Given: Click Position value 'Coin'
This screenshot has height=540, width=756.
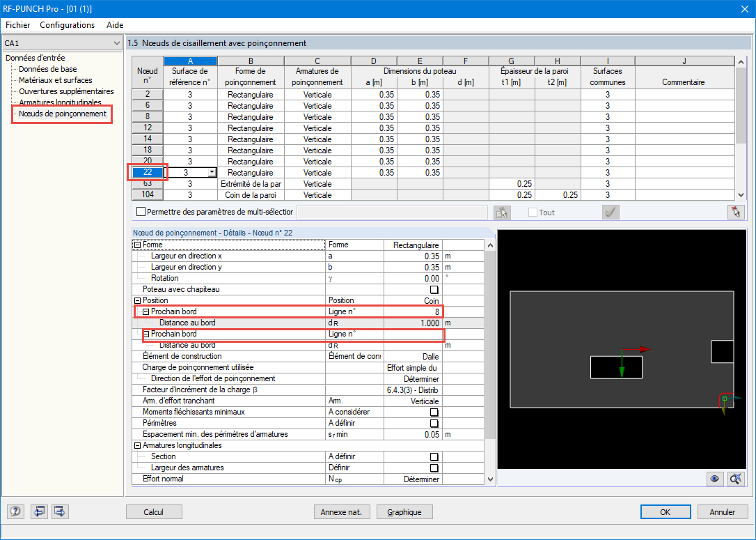Looking at the screenshot, I should [414, 300].
